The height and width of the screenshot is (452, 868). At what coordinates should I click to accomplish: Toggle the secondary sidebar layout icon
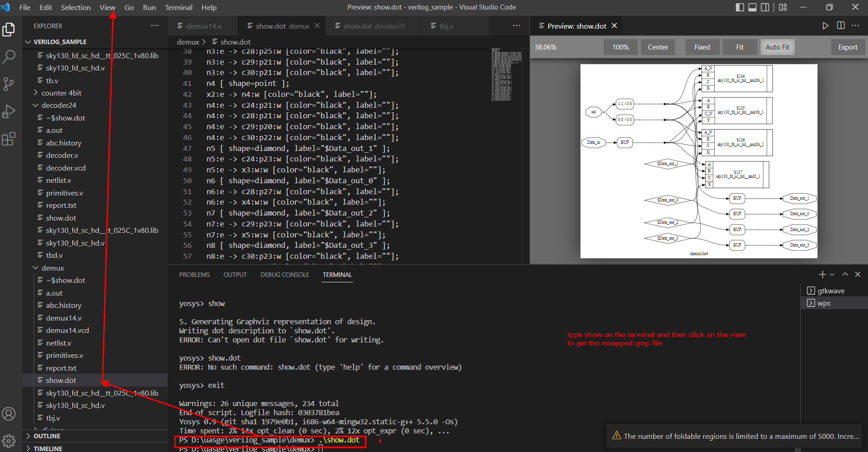point(765,7)
